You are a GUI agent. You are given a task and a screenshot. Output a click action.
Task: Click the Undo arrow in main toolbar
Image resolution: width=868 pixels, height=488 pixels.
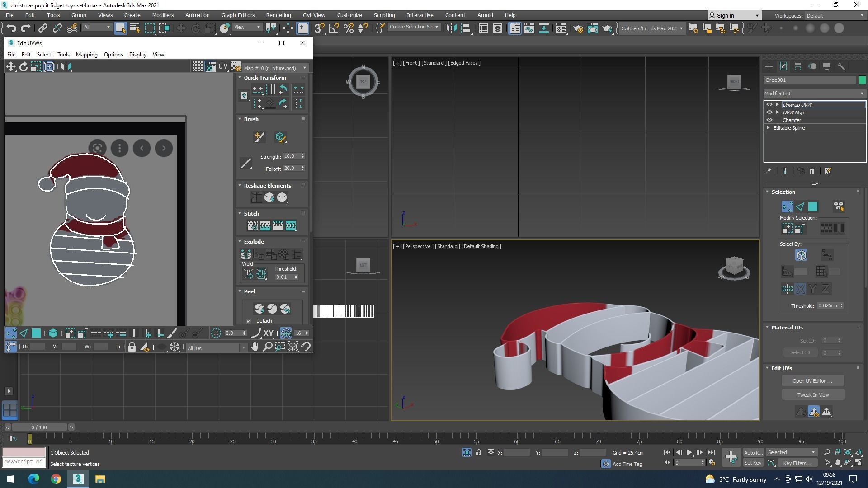11,28
